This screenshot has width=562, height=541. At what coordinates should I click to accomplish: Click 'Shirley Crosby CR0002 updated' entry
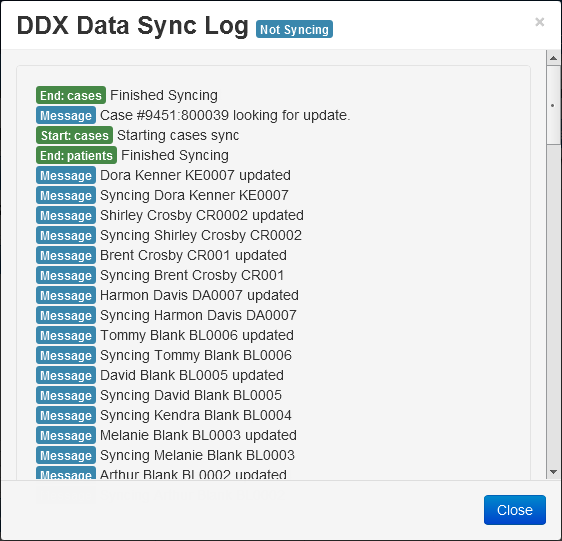pyautogui.click(x=202, y=215)
